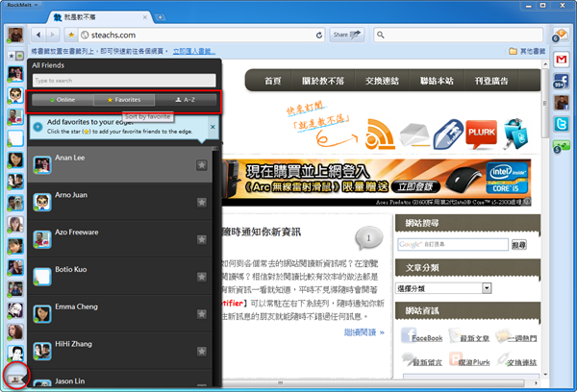Open the 首頁 site menu item
Screen dimensions: 577x392
point(273,81)
